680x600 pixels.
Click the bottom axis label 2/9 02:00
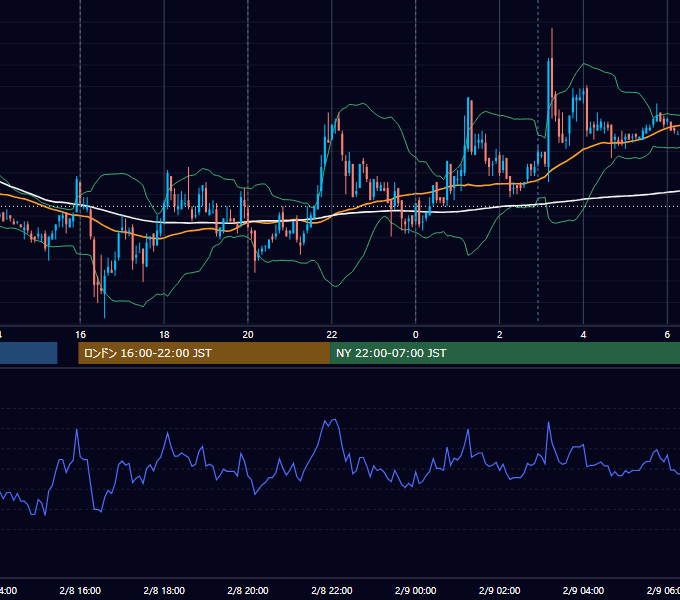coord(500,590)
